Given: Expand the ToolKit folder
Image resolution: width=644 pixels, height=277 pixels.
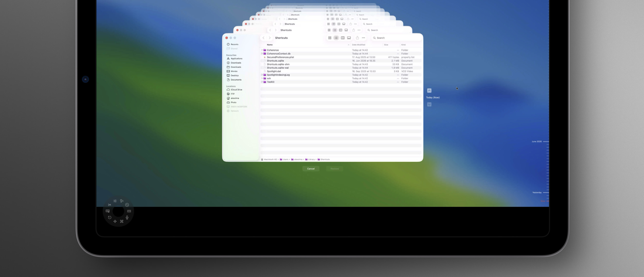Looking at the screenshot, I should click(262, 82).
